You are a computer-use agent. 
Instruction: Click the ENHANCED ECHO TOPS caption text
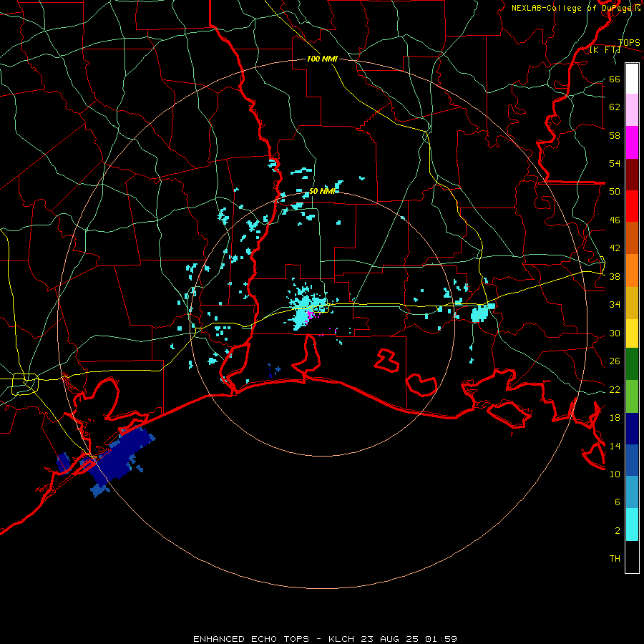tap(251, 639)
